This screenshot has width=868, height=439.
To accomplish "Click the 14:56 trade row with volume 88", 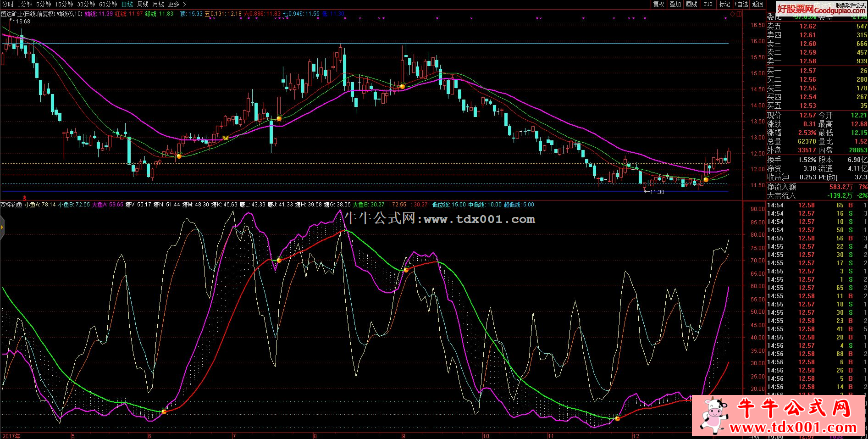I will [x=817, y=354].
